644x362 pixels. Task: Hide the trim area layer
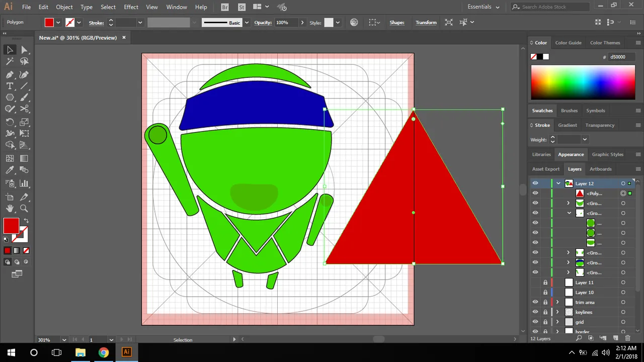click(535, 302)
